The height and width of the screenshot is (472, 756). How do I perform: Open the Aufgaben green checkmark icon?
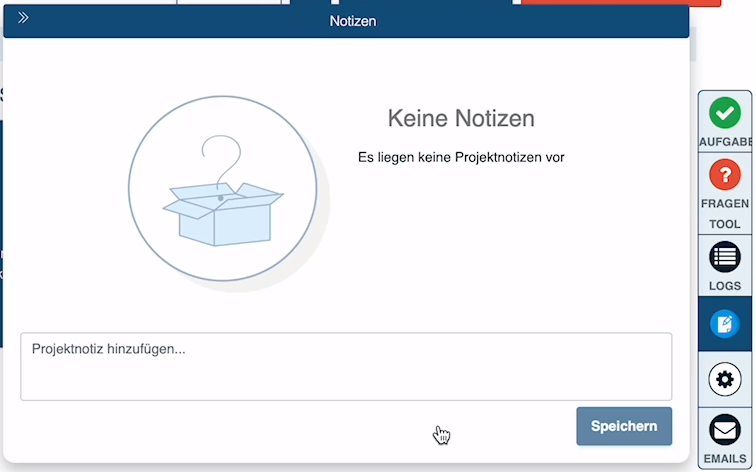tap(725, 113)
